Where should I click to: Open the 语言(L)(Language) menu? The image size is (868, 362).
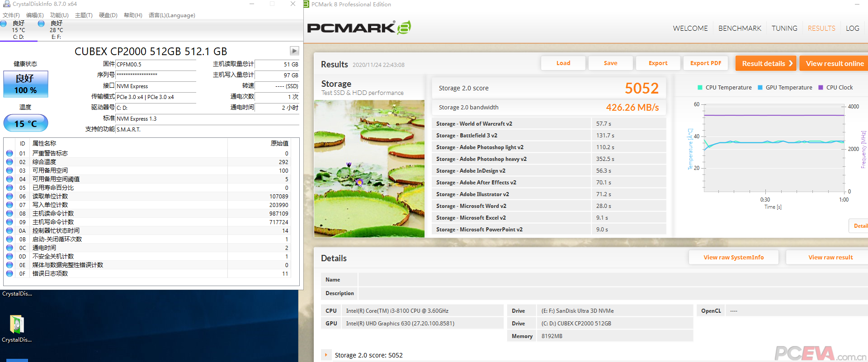(172, 15)
